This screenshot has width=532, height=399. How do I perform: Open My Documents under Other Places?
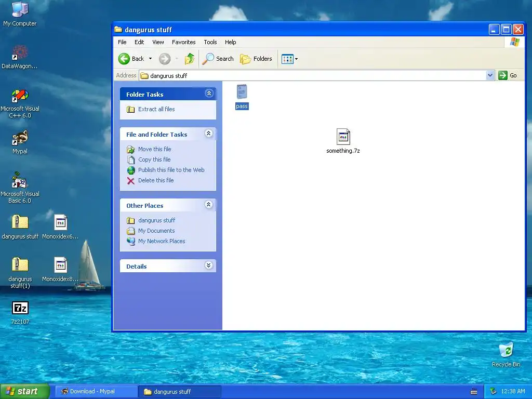click(x=156, y=231)
